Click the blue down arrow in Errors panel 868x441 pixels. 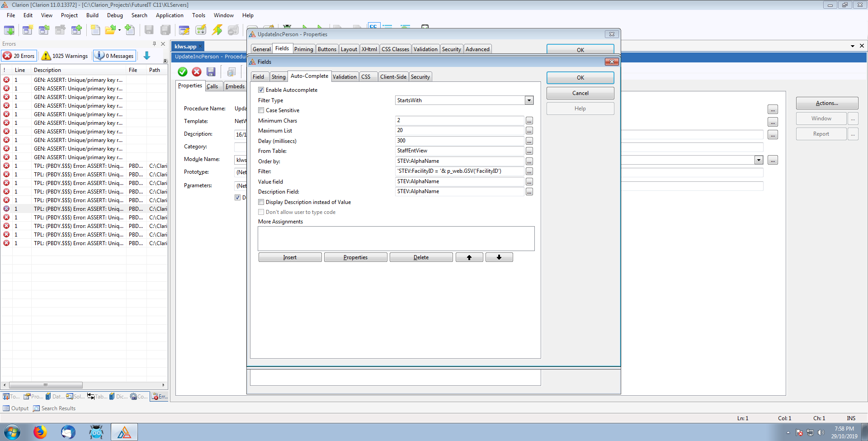[x=147, y=56]
